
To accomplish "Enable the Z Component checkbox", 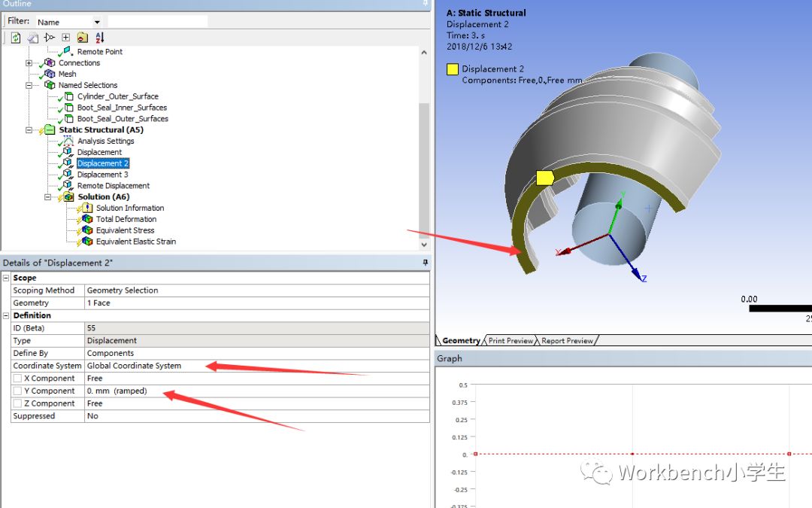I will click(17, 404).
